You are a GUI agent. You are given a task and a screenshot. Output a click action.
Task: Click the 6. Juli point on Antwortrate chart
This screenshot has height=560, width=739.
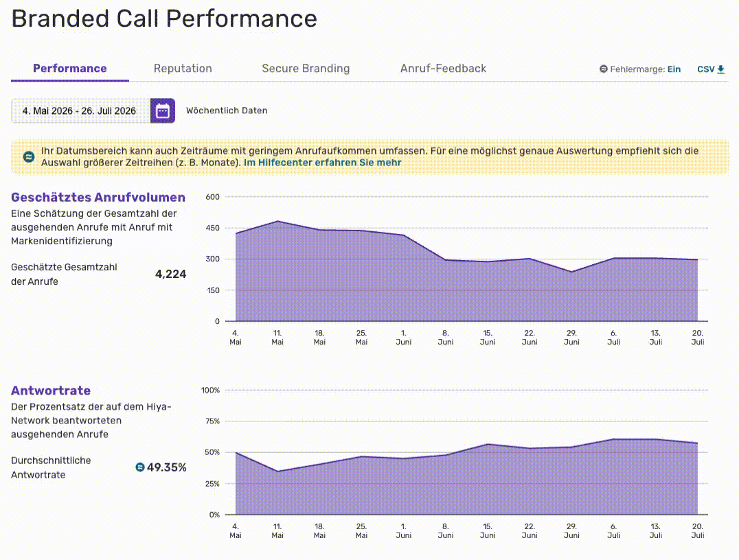pos(613,439)
